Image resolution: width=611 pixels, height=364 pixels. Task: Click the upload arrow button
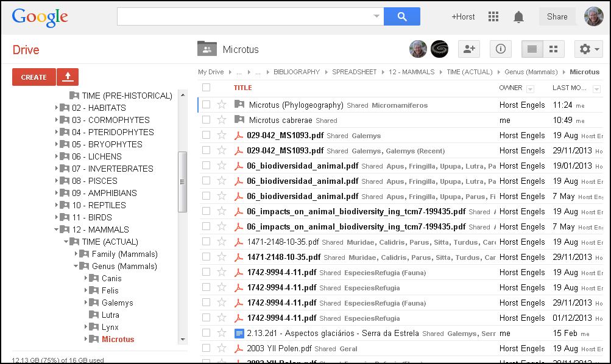(x=68, y=77)
